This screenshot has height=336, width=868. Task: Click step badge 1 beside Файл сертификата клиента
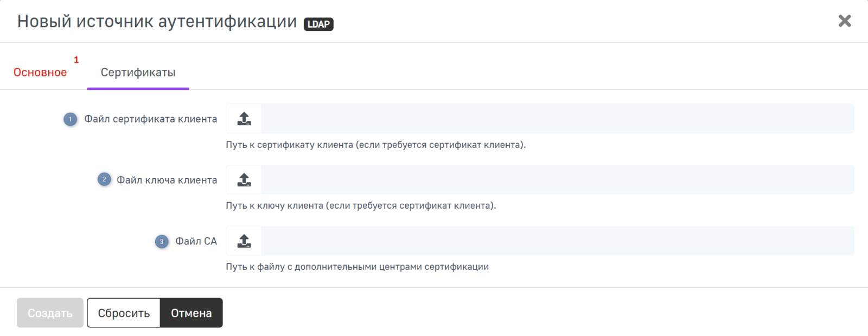click(x=70, y=119)
